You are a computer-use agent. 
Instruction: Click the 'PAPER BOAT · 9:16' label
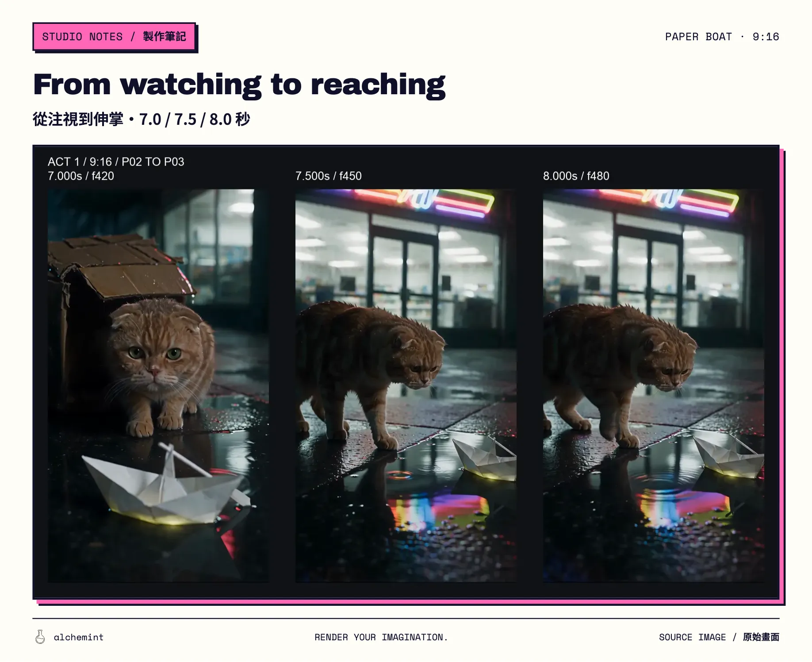click(722, 37)
